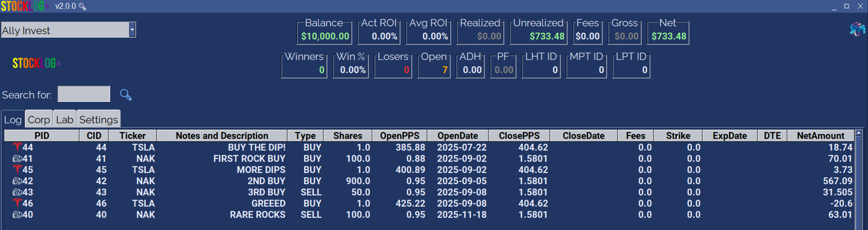The height and width of the screenshot is (230, 868).
Task: Switch to the Corp tab
Action: 39,120
